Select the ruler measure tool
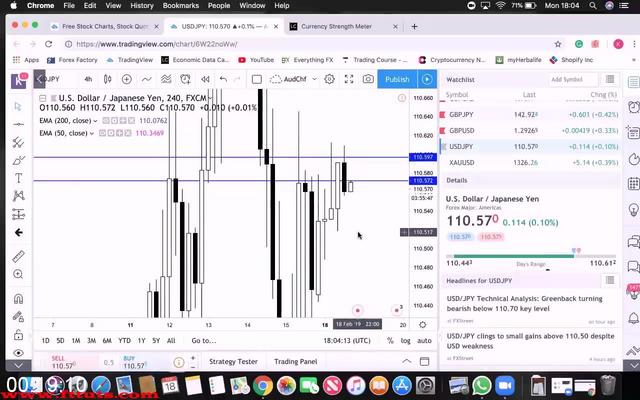This screenshot has width=640, height=400. coord(18,256)
